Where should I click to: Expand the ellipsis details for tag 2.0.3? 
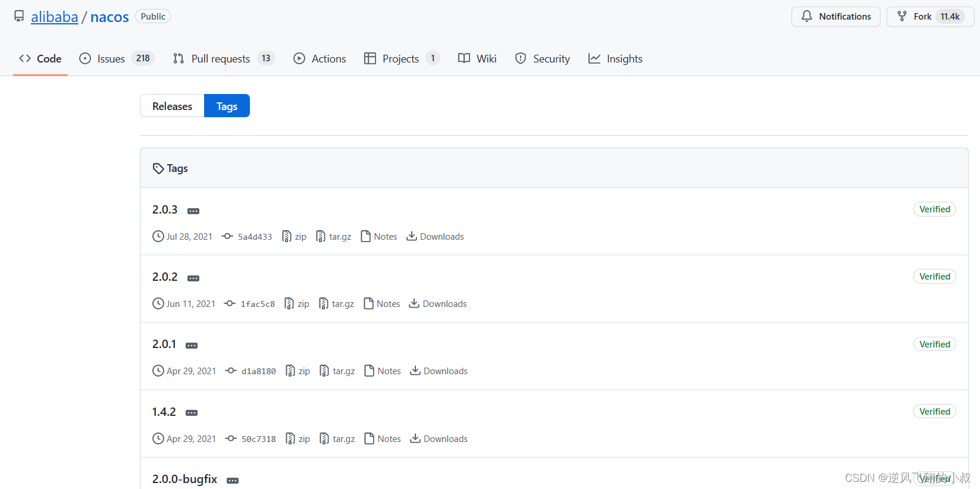click(x=193, y=211)
